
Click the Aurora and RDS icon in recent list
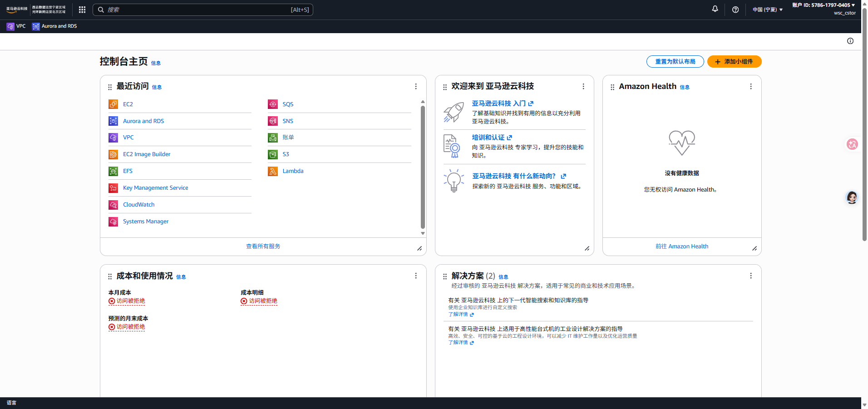coord(113,121)
